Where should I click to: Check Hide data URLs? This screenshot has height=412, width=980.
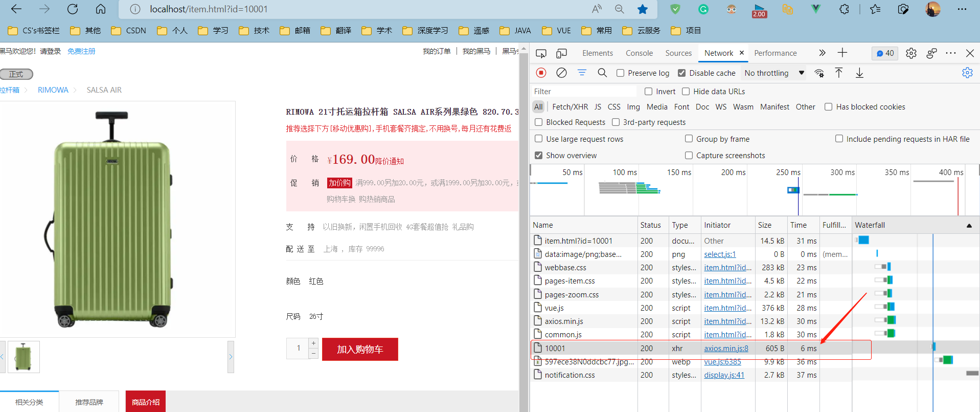pyautogui.click(x=686, y=92)
